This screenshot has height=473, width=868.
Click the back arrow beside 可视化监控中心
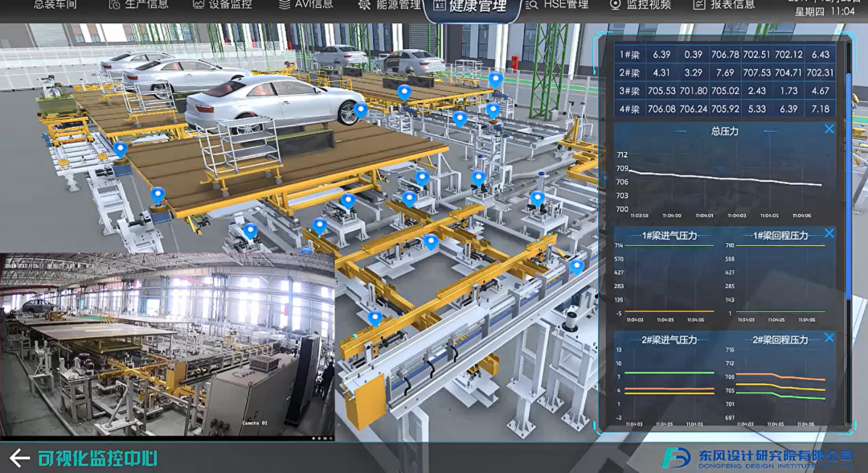pyautogui.click(x=19, y=459)
